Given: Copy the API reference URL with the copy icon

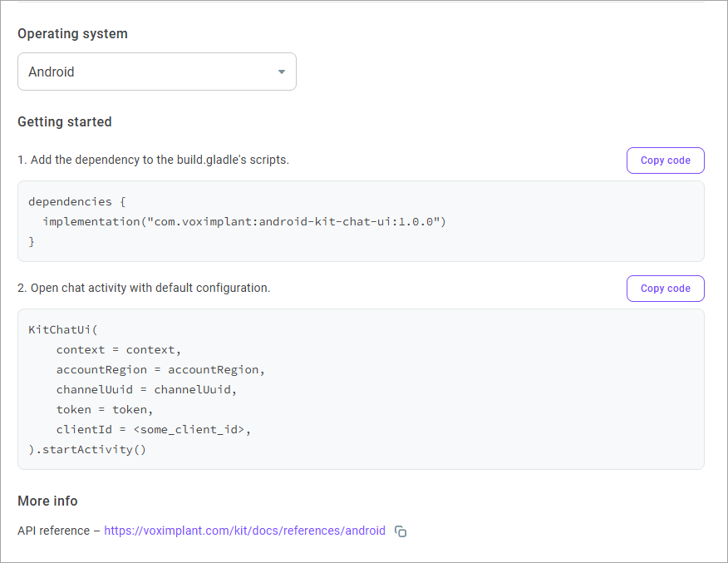Looking at the screenshot, I should pyautogui.click(x=401, y=531).
